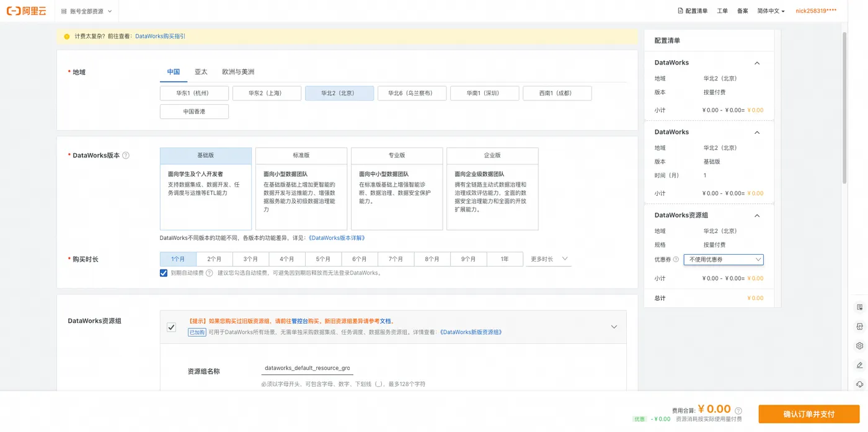
Task: Click 确认订单并支付 button
Action: click(809, 414)
